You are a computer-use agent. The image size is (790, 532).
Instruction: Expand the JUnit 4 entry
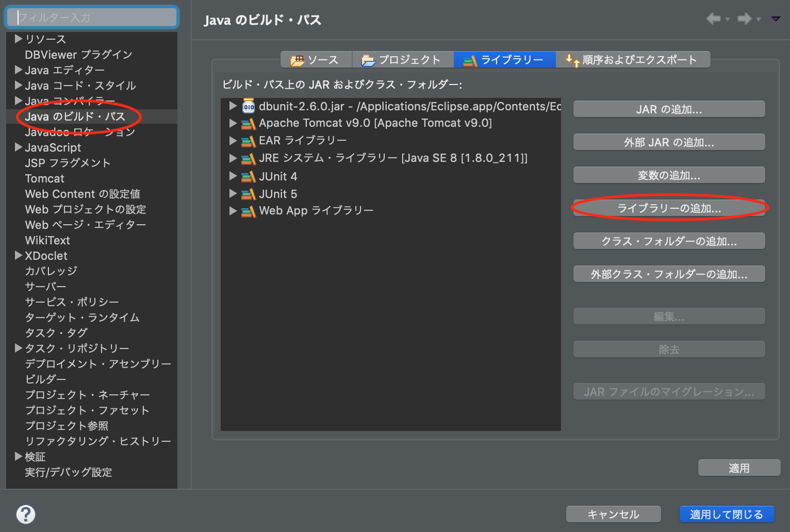coord(233,176)
